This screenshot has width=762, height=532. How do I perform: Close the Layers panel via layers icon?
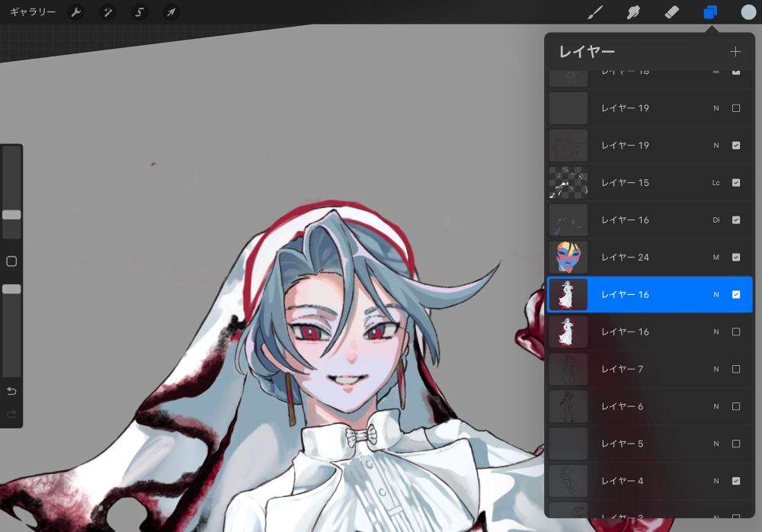pos(710,12)
